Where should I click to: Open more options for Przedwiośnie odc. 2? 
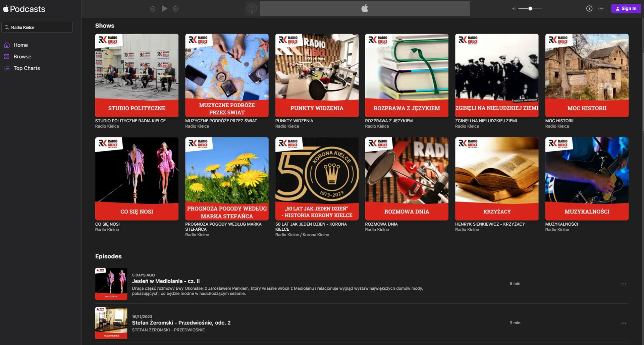tap(624, 323)
